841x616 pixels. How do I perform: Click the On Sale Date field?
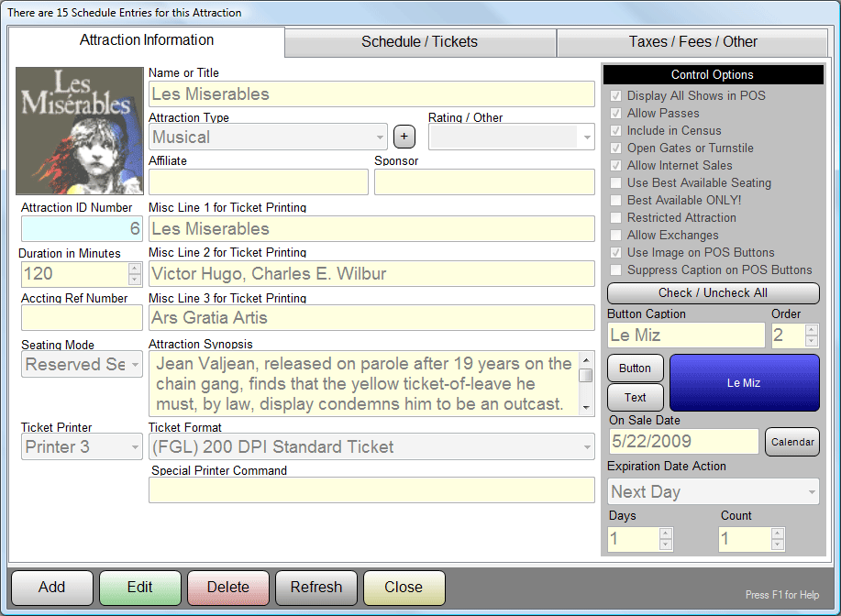point(683,442)
